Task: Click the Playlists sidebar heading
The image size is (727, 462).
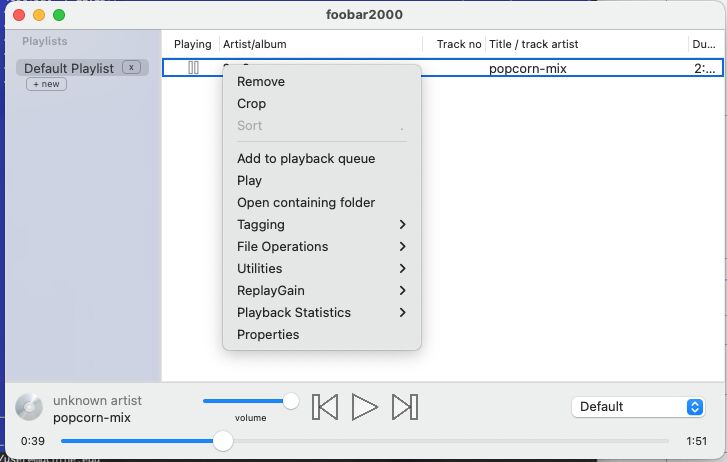Action: tap(45, 41)
